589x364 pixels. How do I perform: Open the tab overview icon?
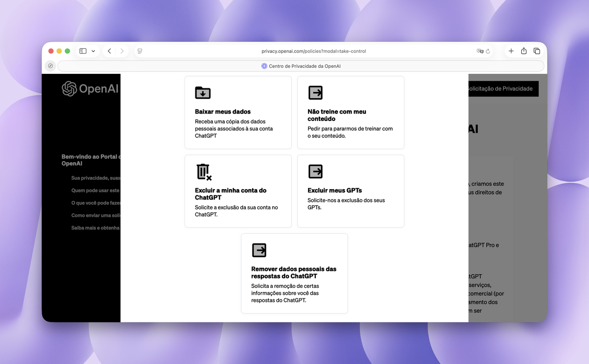click(537, 51)
